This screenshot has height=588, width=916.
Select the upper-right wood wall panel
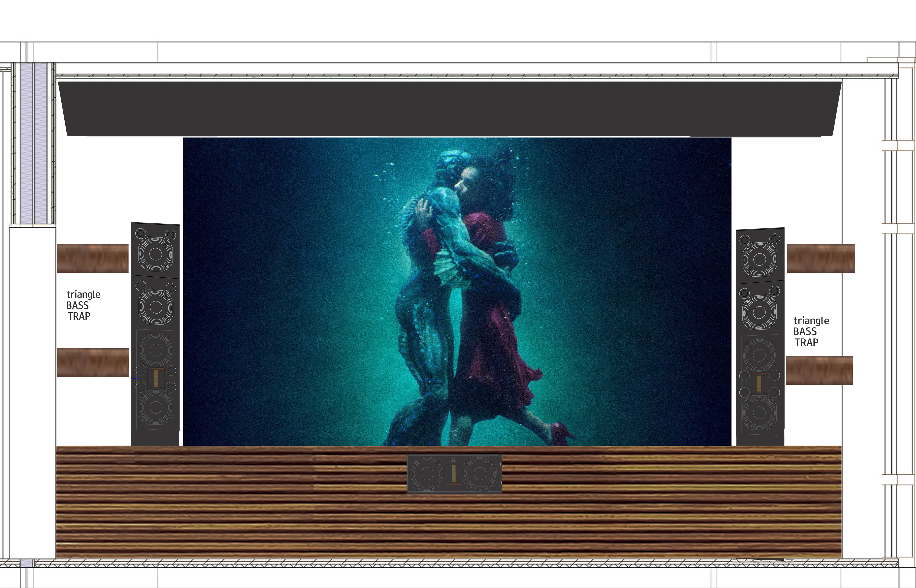tap(821, 259)
